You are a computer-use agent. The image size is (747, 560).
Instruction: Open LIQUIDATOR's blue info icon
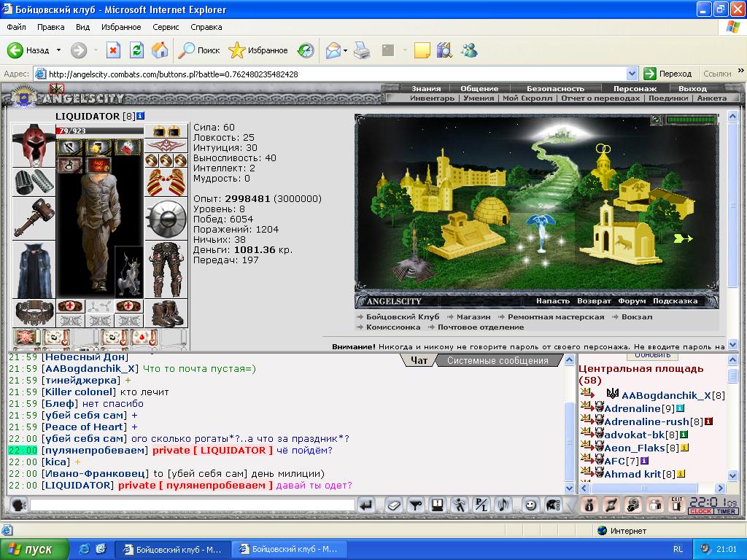click(141, 116)
